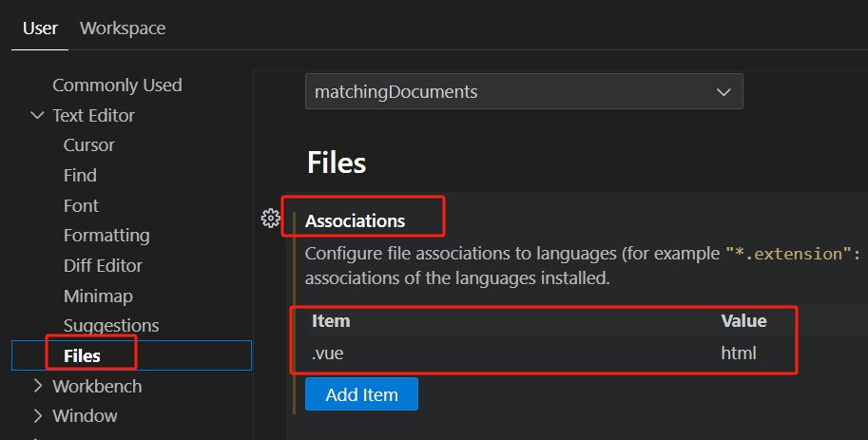Open Minimap settings category
The width and height of the screenshot is (868, 440).
98,296
